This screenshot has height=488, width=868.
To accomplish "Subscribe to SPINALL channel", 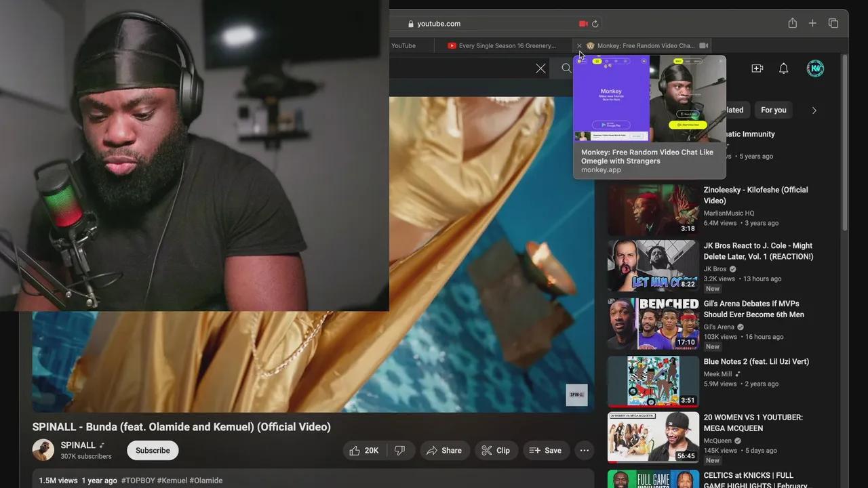I will 153,450.
